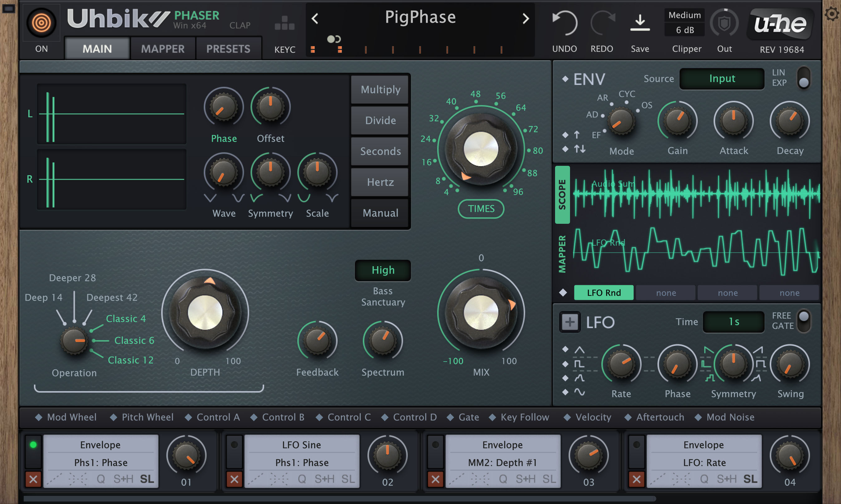The width and height of the screenshot is (841, 504).
Task: Click the large DEPTH knob
Action: coord(205,312)
